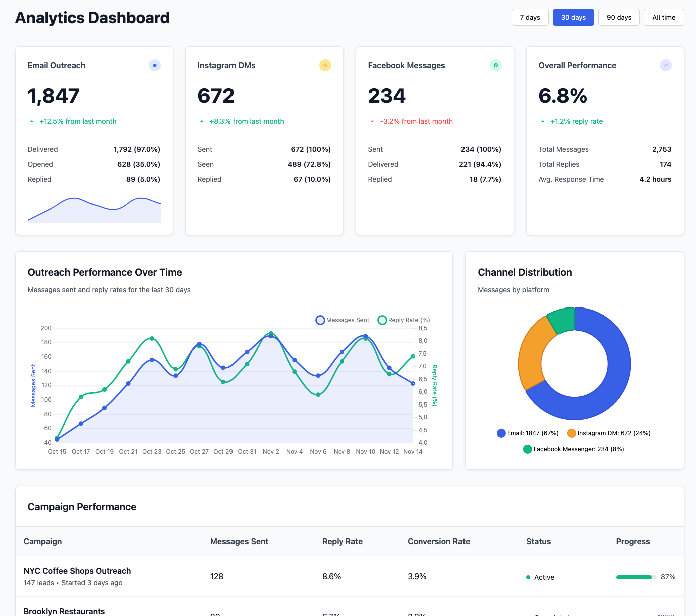The image size is (696, 616).
Task: Click the Progress column header
Action: coord(633,541)
